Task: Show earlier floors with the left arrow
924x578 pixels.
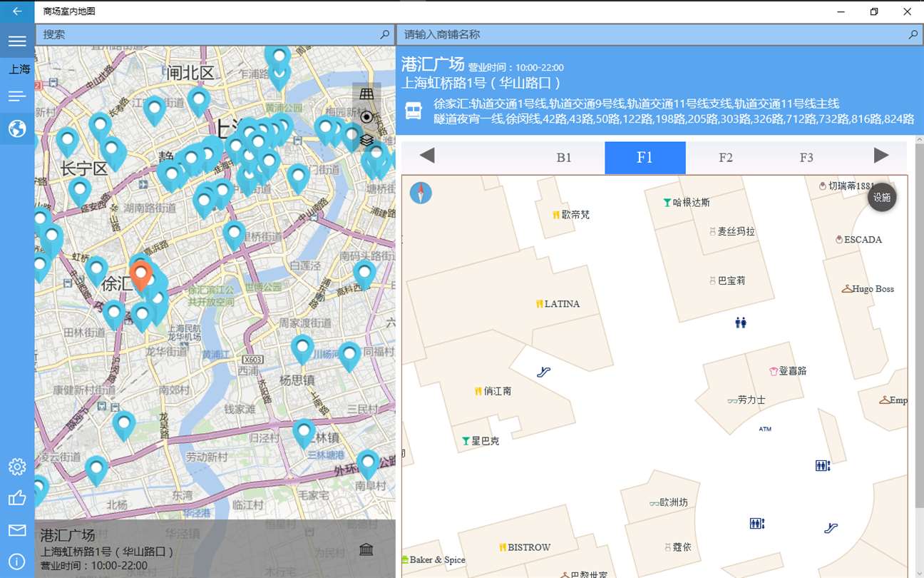Action: tap(427, 156)
